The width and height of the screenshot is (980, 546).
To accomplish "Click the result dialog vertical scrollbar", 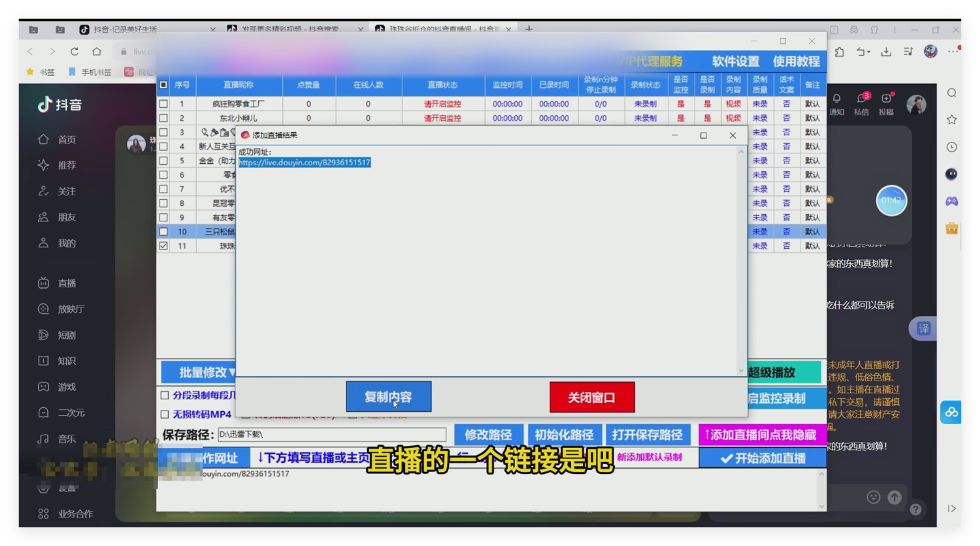I will 741,262.
